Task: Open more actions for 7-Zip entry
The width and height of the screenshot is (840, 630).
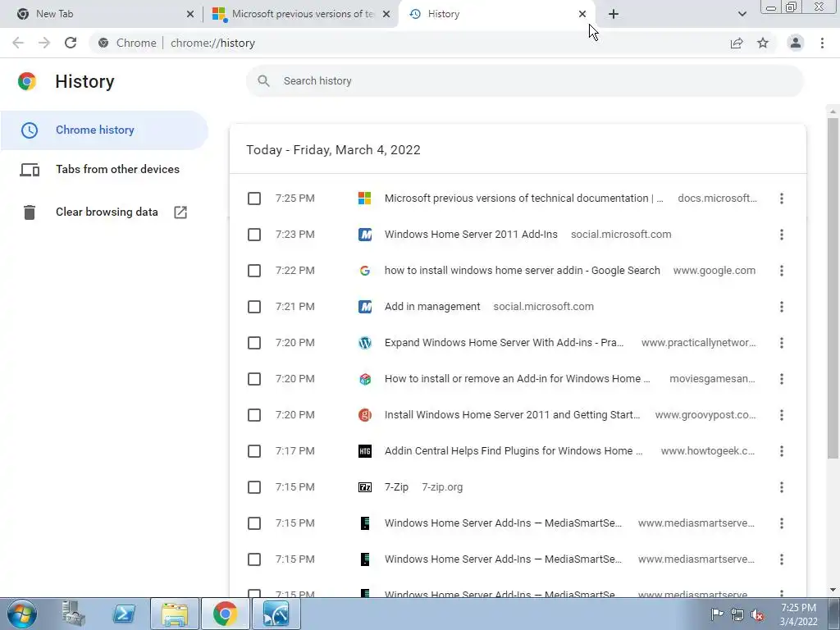Action: tap(782, 487)
